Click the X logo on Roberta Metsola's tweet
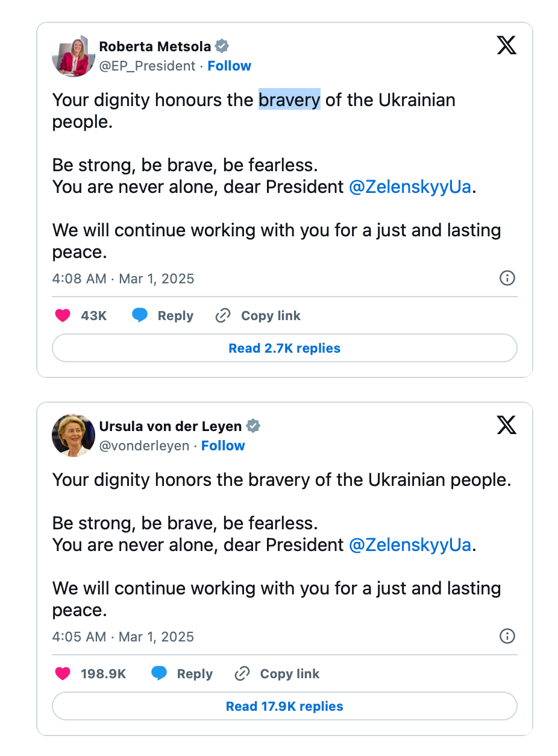Image resolution: width=558 pixels, height=756 pixels. click(x=506, y=45)
